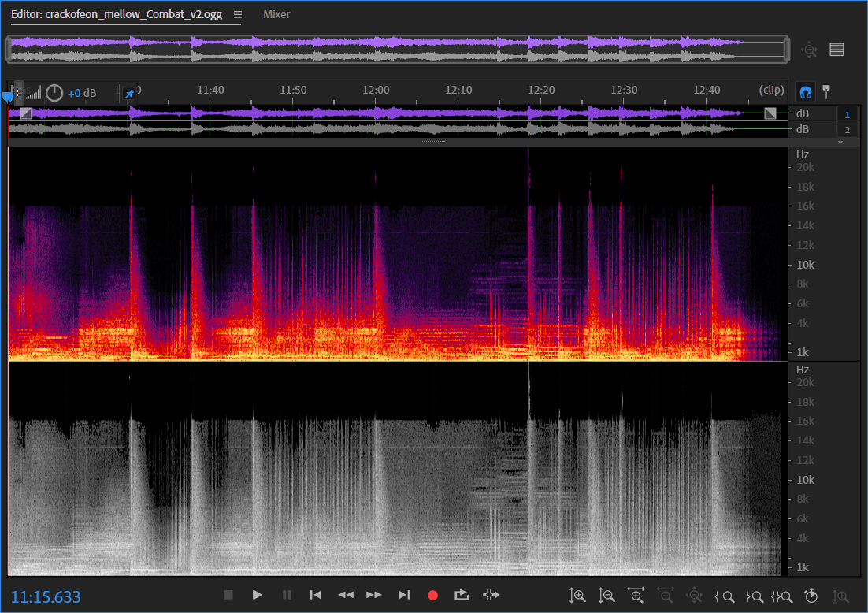868x613 pixels.
Task: Click the Hz label of the upper spectrogram
Action: click(x=802, y=155)
